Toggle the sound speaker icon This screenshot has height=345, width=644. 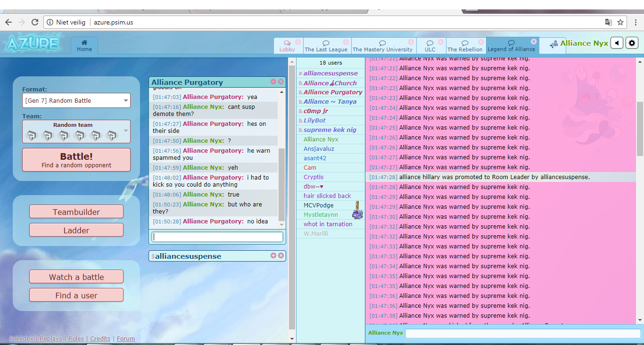pos(617,43)
